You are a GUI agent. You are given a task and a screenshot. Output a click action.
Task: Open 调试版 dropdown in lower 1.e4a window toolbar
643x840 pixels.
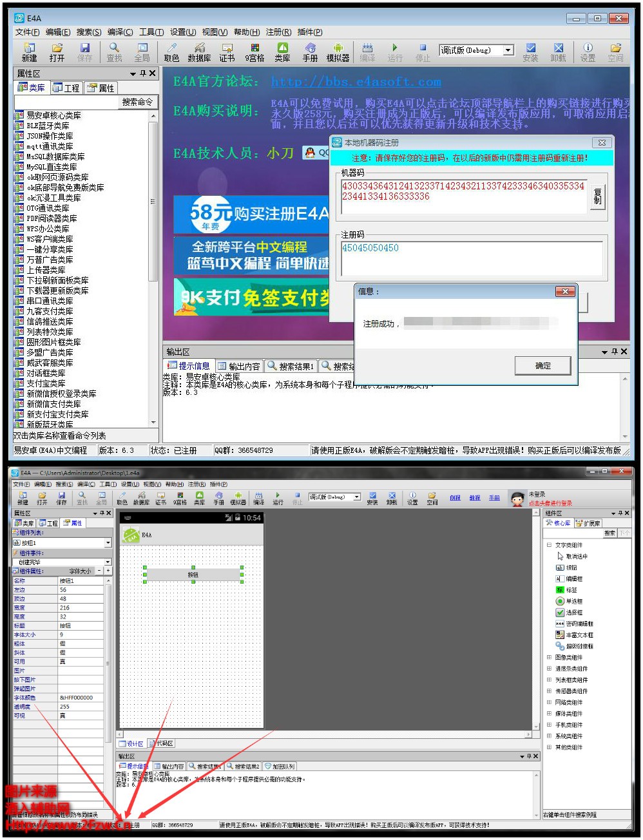(x=357, y=497)
